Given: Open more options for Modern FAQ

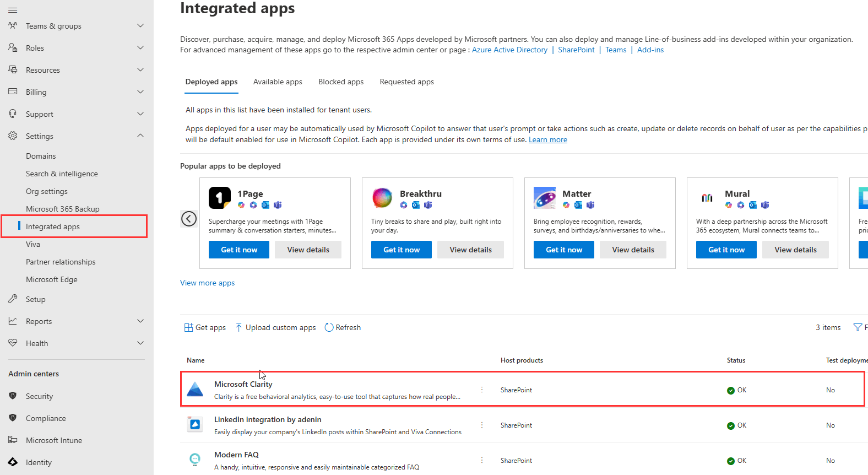Looking at the screenshot, I should [482, 460].
